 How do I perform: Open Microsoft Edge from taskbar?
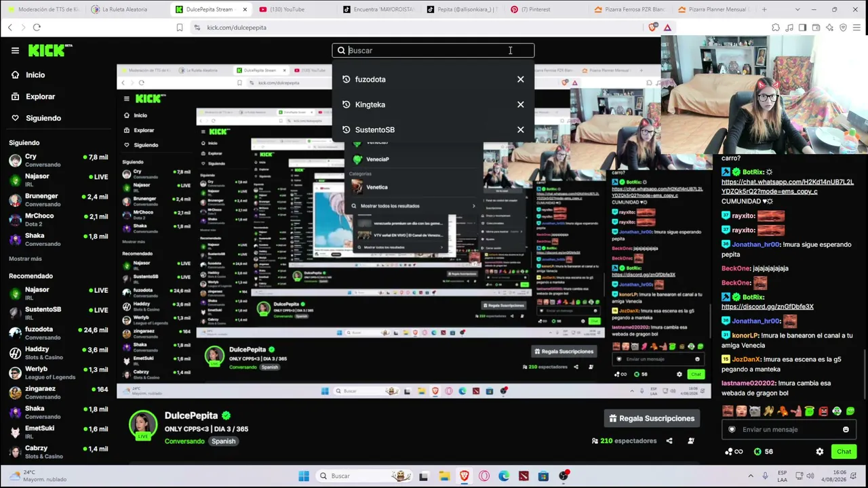pyautogui.click(x=504, y=476)
